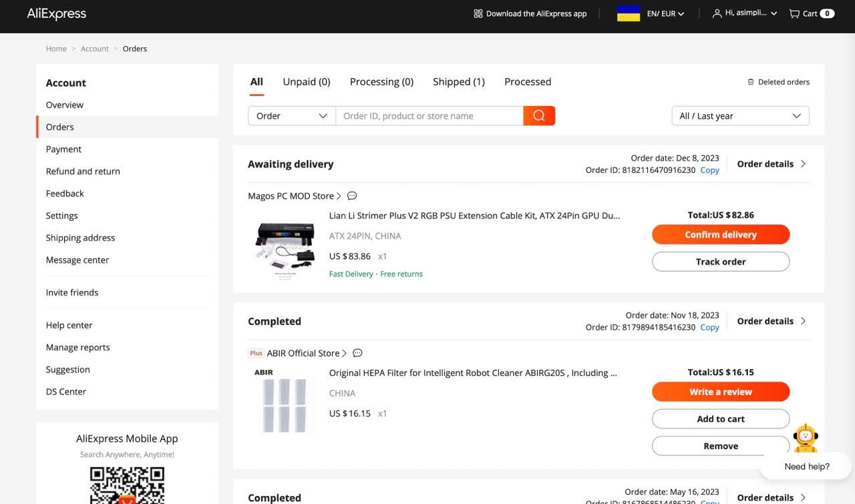The image size is (855, 504).
Task: Select the All orders tab
Action: (x=256, y=82)
